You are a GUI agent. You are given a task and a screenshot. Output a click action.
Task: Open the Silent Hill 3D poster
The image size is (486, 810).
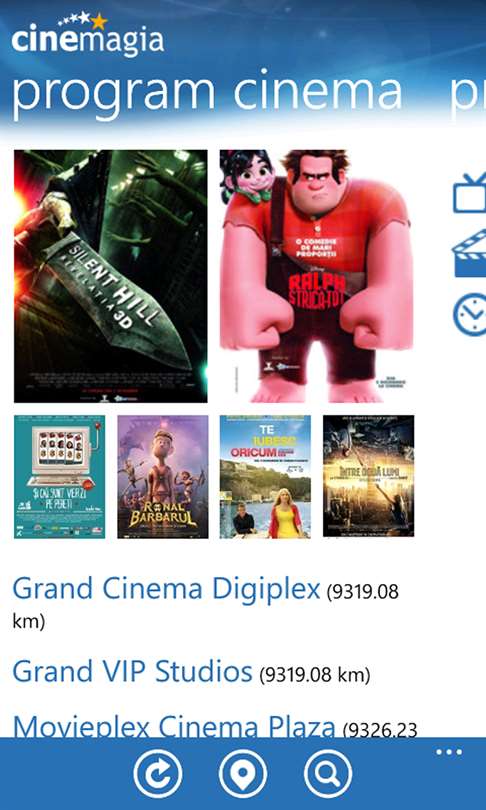pyautogui.click(x=111, y=276)
